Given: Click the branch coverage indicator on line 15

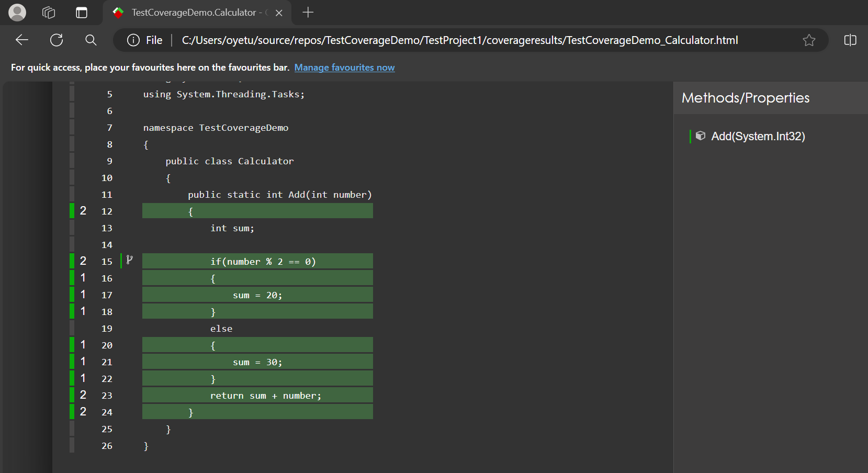Looking at the screenshot, I should coord(129,260).
